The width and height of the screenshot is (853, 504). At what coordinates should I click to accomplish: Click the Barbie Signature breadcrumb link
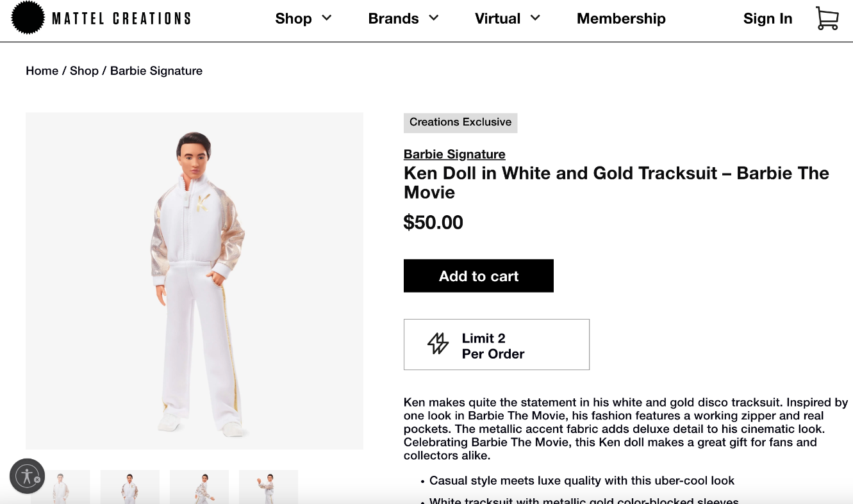156,70
